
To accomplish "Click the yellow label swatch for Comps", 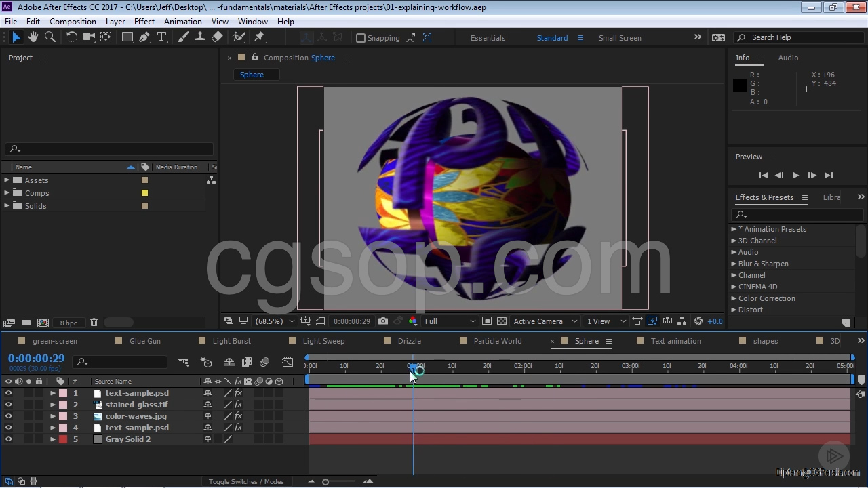I will tap(144, 193).
